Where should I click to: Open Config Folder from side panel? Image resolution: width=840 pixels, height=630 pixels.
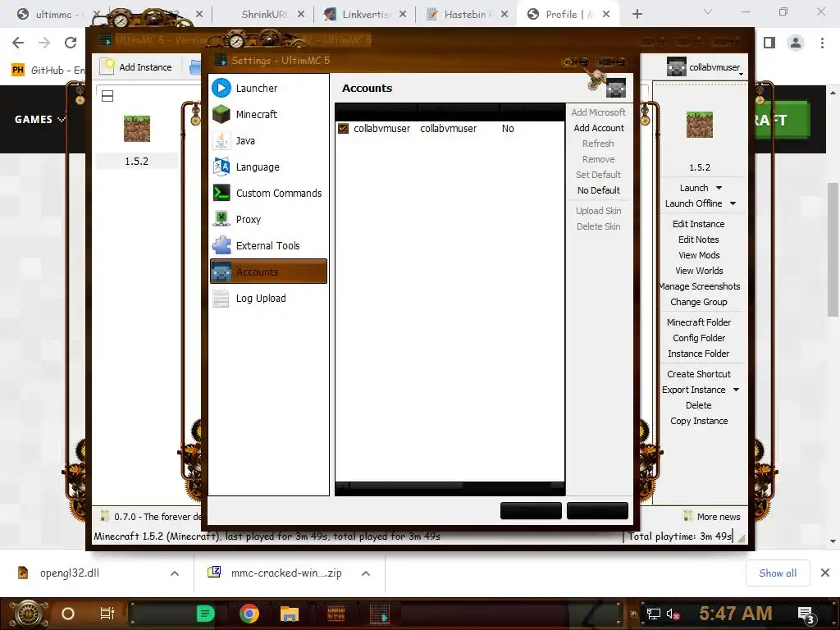pos(699,338)
